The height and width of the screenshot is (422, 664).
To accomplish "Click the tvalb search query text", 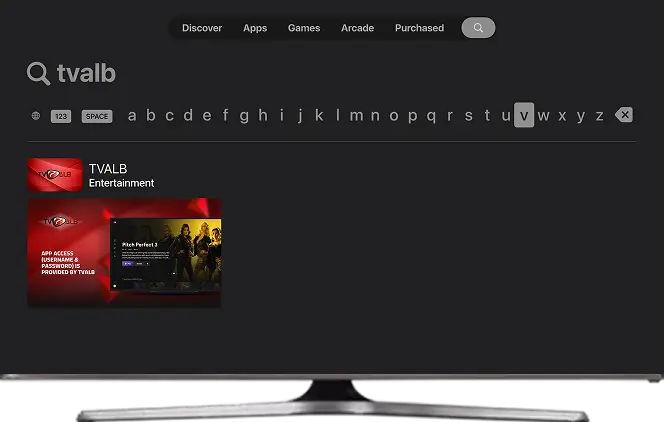I will (86, 73).
